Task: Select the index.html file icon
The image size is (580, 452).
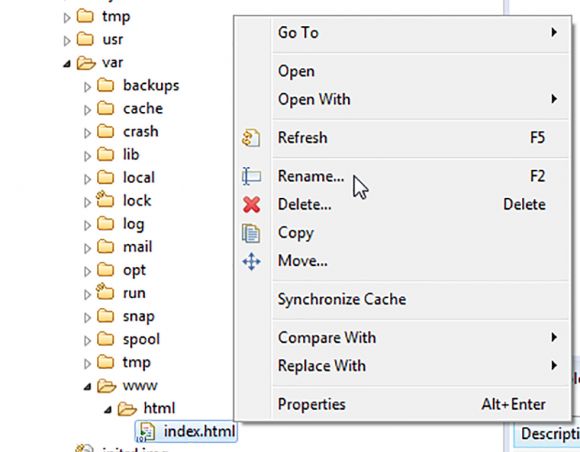Action: click(x=146, y=432)
